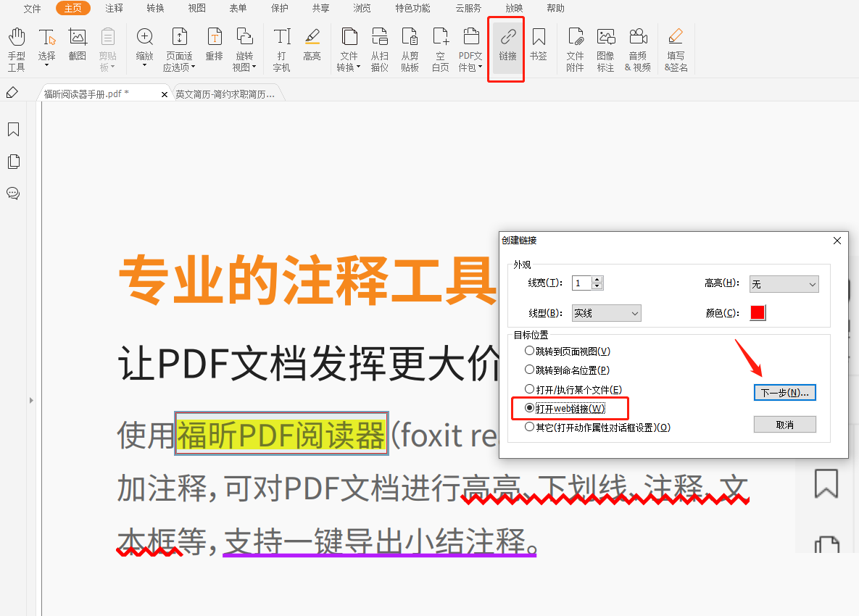Open the 放映 ribbon tab

514,8
